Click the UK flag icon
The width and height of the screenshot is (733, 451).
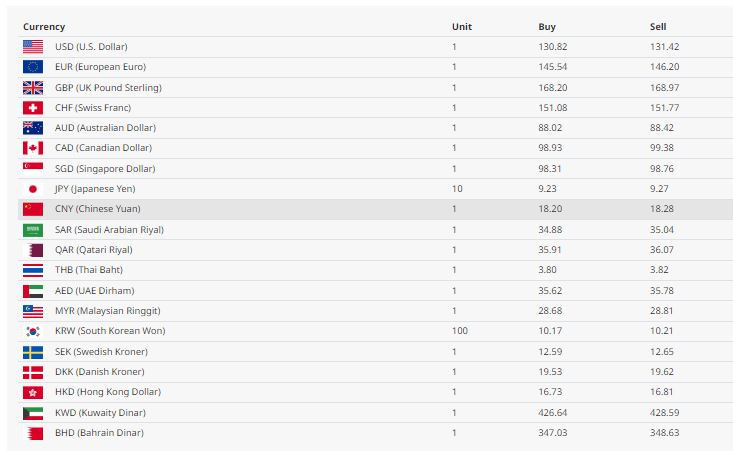[x=33, y=87]
